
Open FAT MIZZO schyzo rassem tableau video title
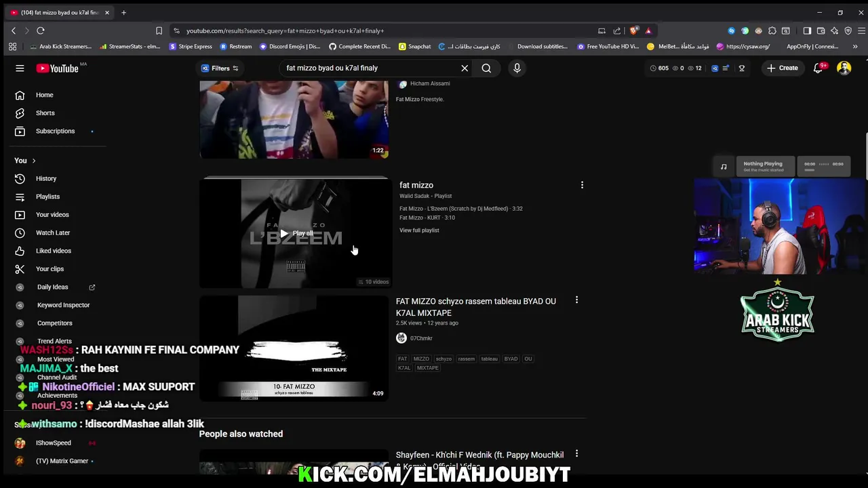coord(476,307)
